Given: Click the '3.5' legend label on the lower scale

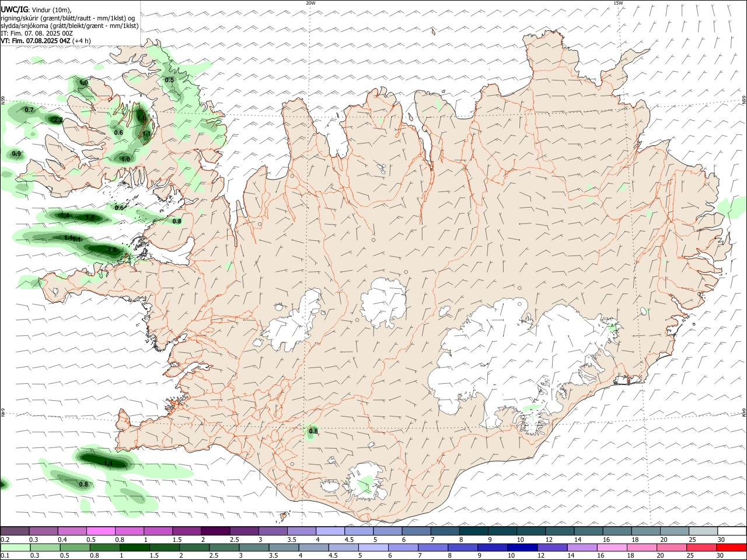Looking at the screenshot, I should click(x=273, y=555).
